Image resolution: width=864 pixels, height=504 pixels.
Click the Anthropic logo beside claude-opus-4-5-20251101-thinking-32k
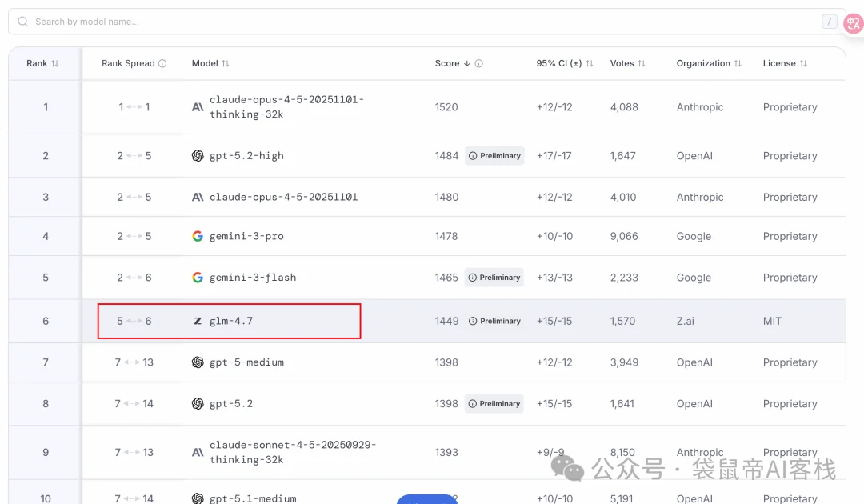click(x=198, y=107)
